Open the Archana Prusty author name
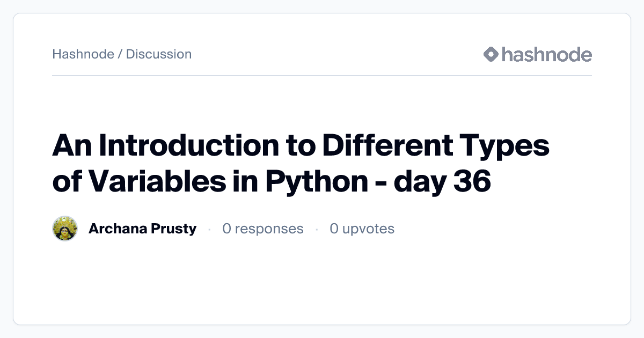 (x=142, y=229)
